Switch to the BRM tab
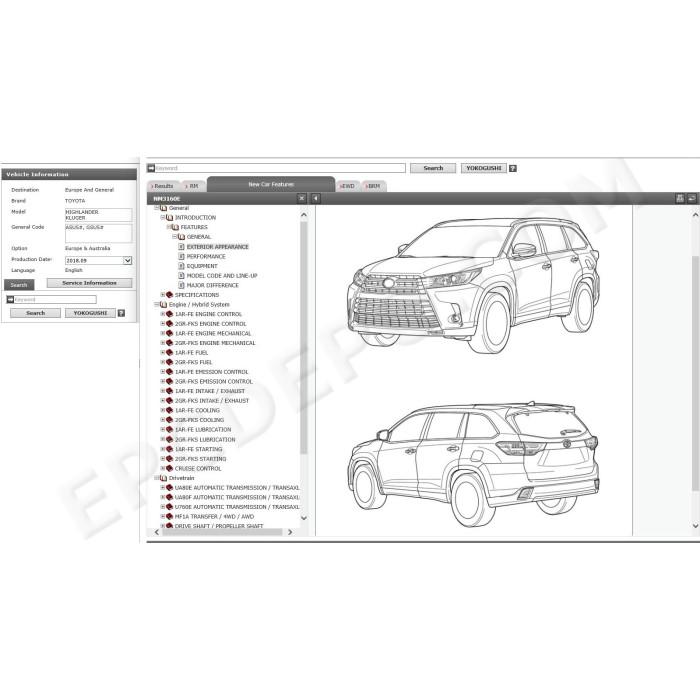 pos(374,186)
